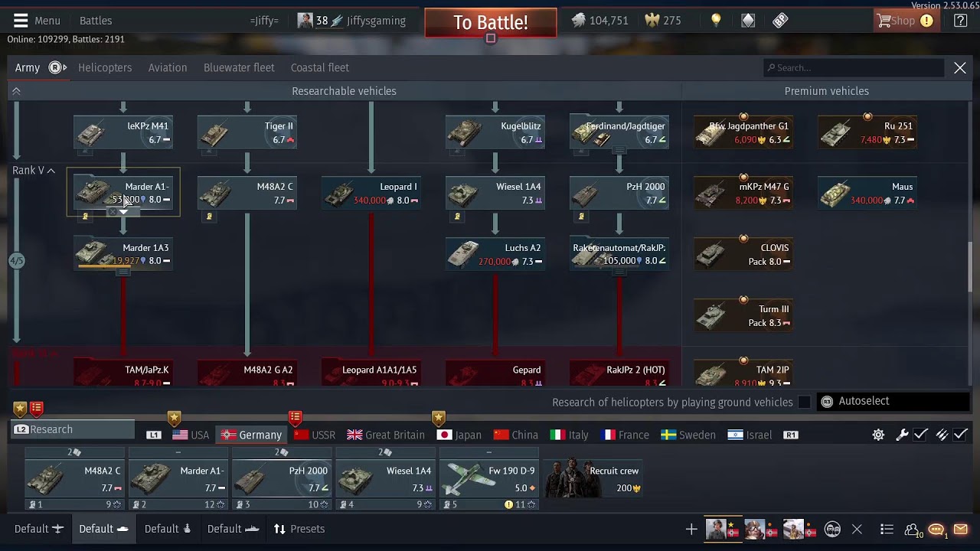This screenshot has height=551, width=980.
Task: Open the chat speech bubble icon
Action: click(936, 530)
